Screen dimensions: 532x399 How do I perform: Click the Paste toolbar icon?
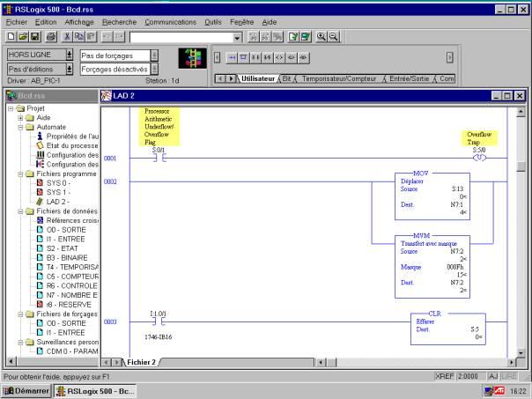(x=91, y=37)
